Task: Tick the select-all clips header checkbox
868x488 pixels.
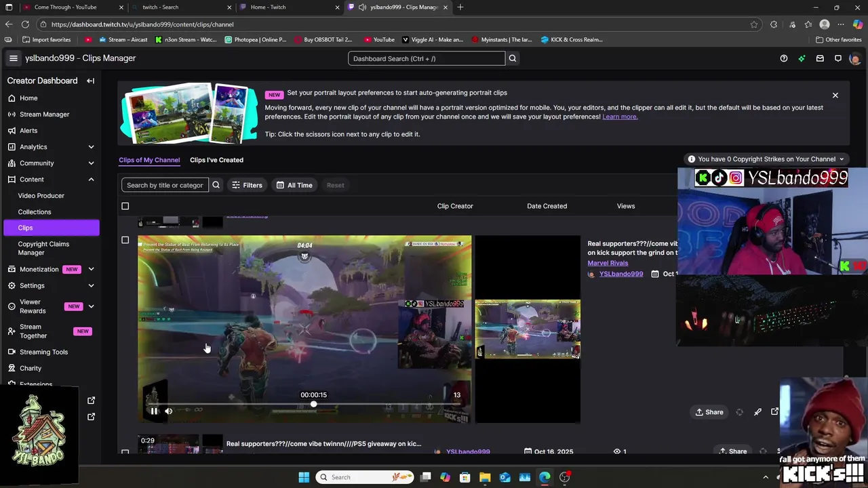Action: coord(125,206)
